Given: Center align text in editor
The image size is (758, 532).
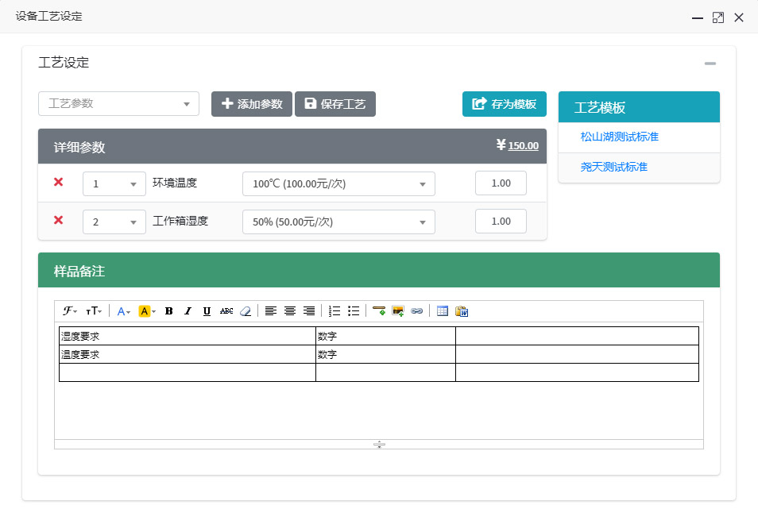Looking at the screenshot, I should pyautogui.click(x=289, y=311).
